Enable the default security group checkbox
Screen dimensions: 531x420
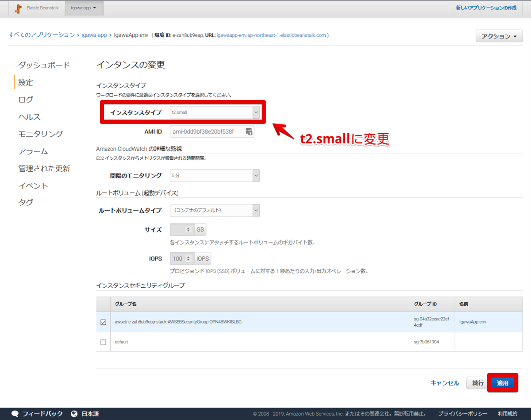(x=103, y=342)
